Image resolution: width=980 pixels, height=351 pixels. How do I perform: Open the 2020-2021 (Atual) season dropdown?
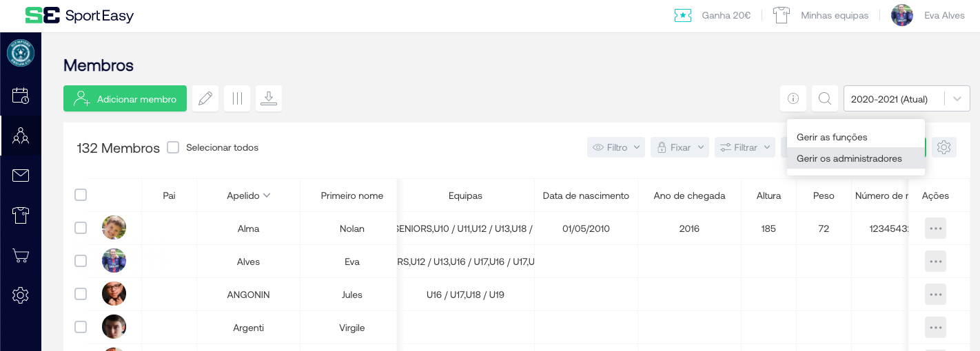[x=906, y=99]
